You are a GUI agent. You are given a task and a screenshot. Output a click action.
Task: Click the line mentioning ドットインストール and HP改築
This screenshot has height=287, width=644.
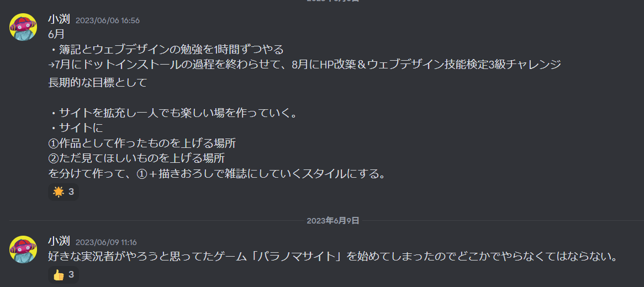coord(304,65)
